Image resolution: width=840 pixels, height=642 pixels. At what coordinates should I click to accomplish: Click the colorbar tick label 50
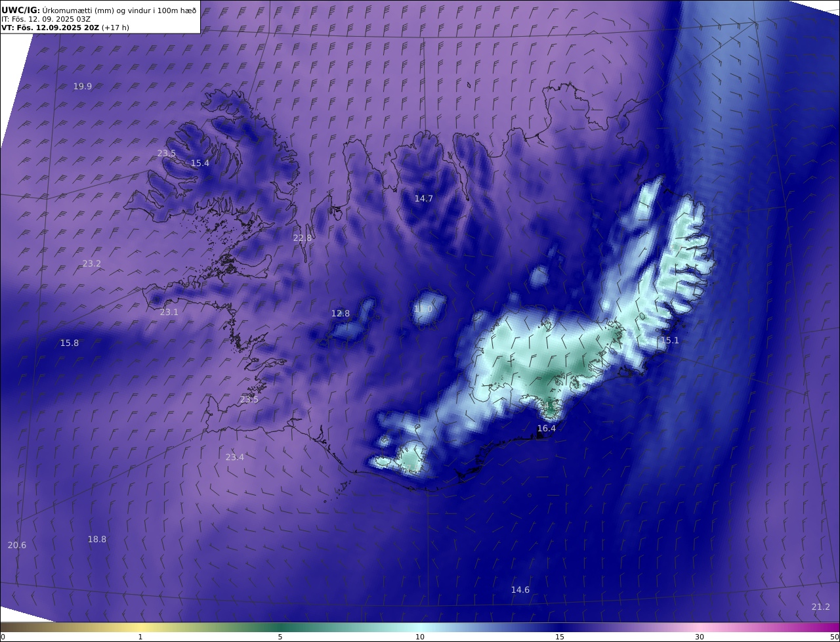click(x=835, y=637)
